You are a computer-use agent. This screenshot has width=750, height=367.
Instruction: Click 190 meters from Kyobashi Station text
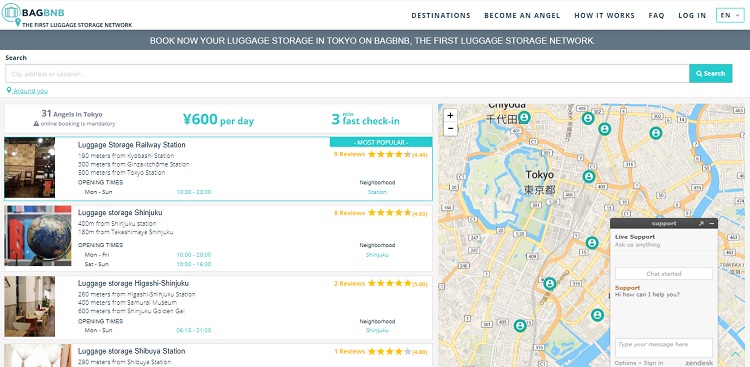(x=126, y=156)
